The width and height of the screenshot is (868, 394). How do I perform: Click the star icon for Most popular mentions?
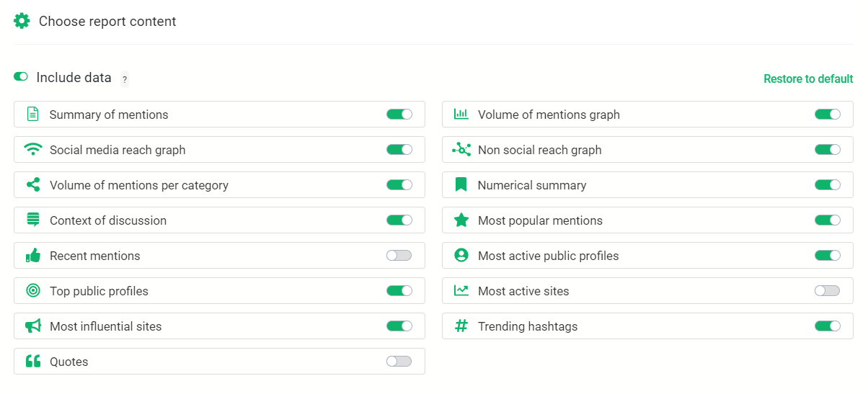(461, 220)
